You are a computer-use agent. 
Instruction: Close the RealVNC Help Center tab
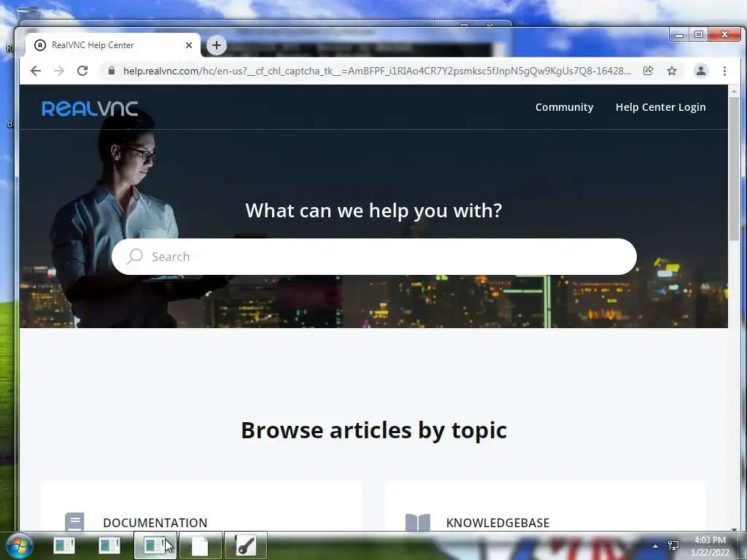[x=189, y=45]
